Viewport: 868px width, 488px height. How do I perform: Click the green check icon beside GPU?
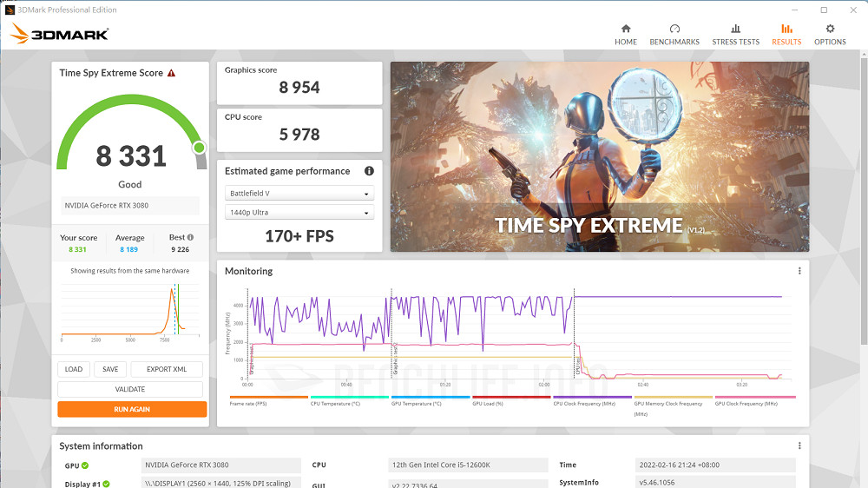85,465
